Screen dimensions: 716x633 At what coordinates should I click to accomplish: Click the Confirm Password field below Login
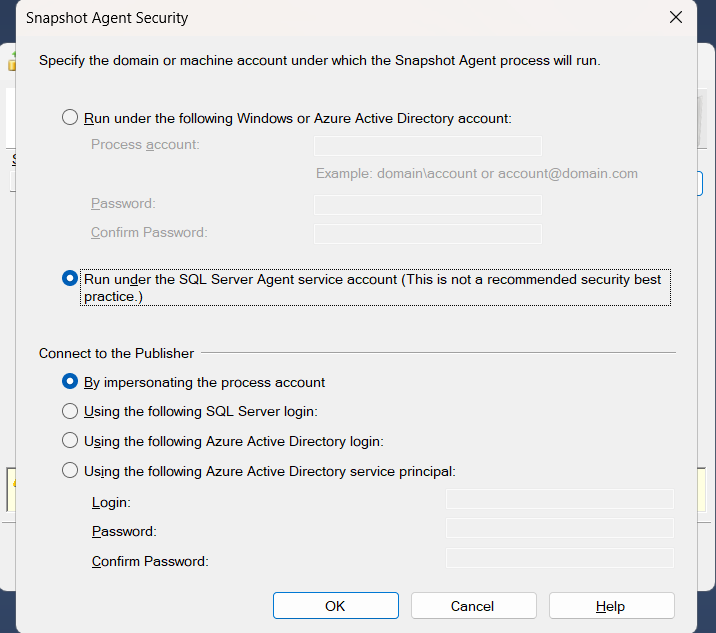(x=559, y=558)
